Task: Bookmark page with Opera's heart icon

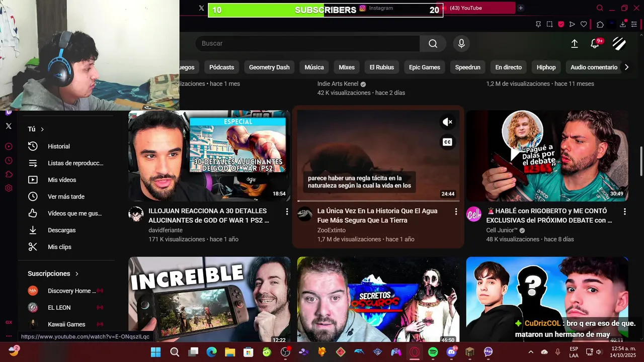Action: [x=584, y=24]
